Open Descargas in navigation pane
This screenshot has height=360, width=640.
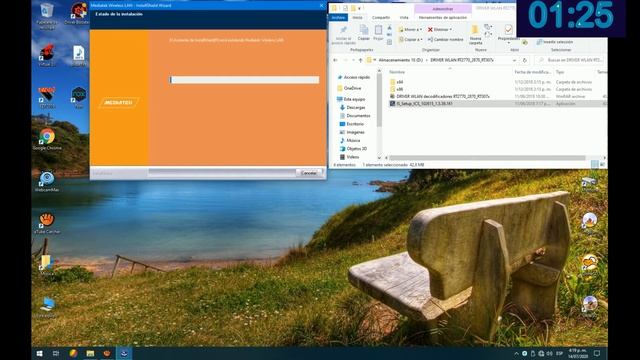tap(356, 107)
